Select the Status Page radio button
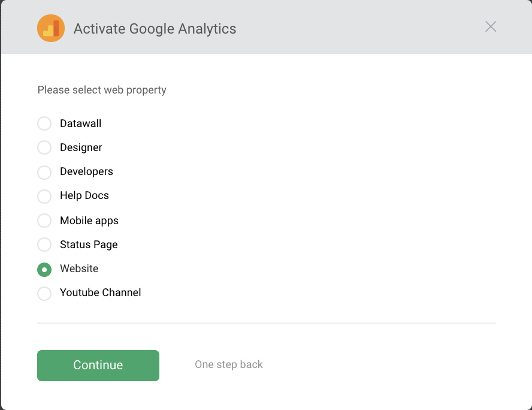 click(44, 245)
